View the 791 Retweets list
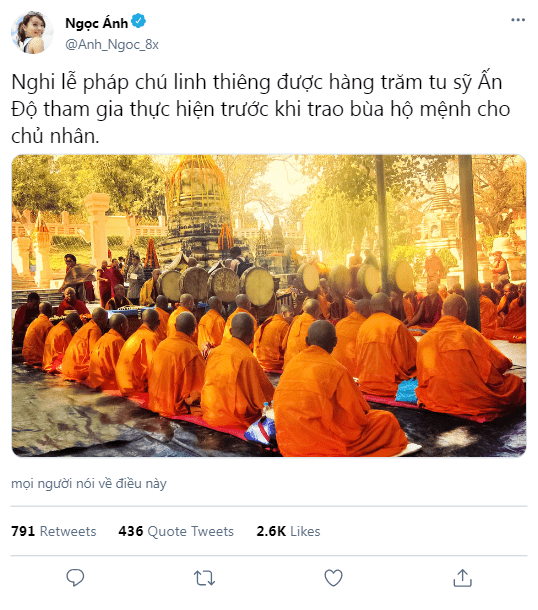This screenshot has width=538, height=610. (x=54, y=531)
